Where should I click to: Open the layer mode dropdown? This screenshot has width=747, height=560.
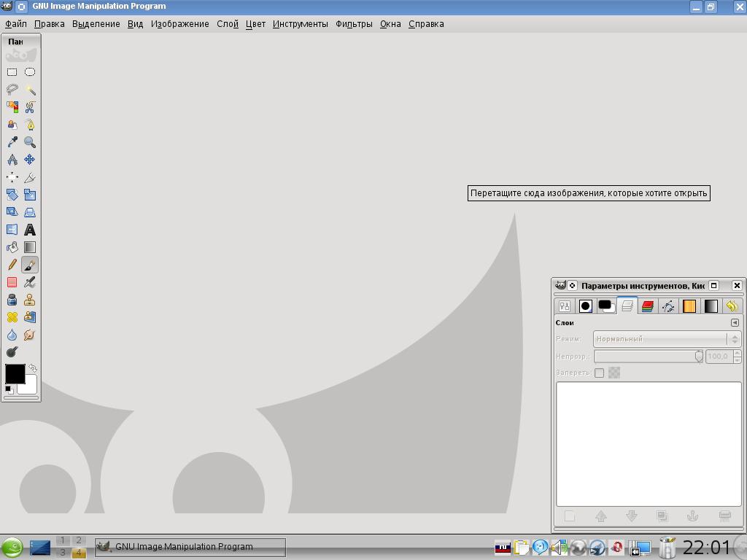point(667,339)
